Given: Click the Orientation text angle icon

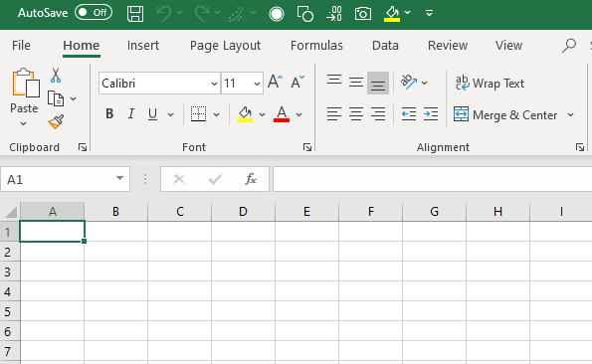Looking at the screenshot, I should click(409, 82).
